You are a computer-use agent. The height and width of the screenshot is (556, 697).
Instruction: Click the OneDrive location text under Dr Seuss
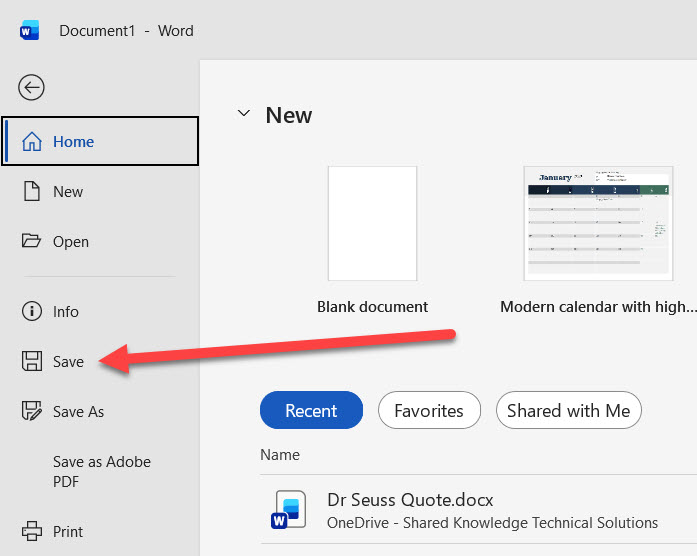[493, 523]
